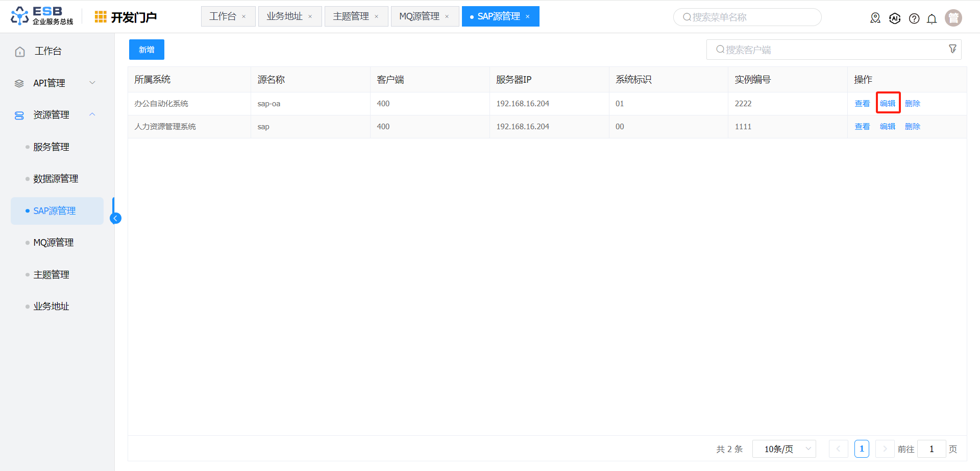Collapse sidebar with blue arrow handle
The width and height of the screenshot is (980, 471).
(116, 218)
